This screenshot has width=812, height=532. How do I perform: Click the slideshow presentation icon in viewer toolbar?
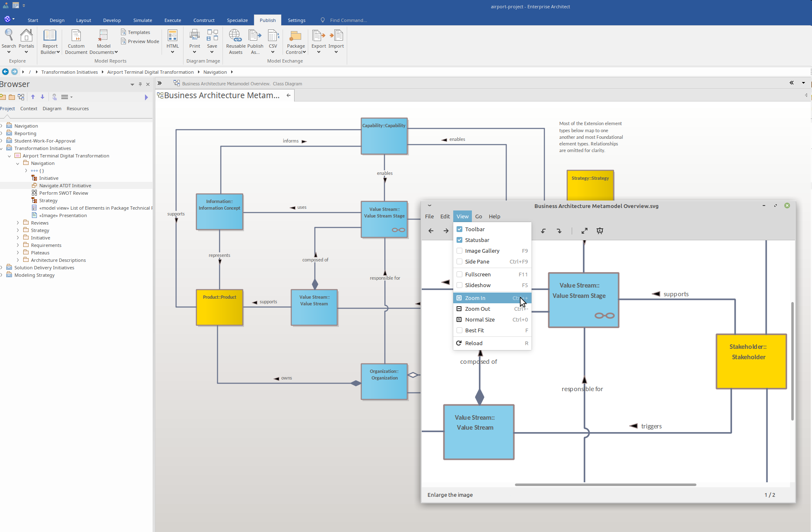600,231
